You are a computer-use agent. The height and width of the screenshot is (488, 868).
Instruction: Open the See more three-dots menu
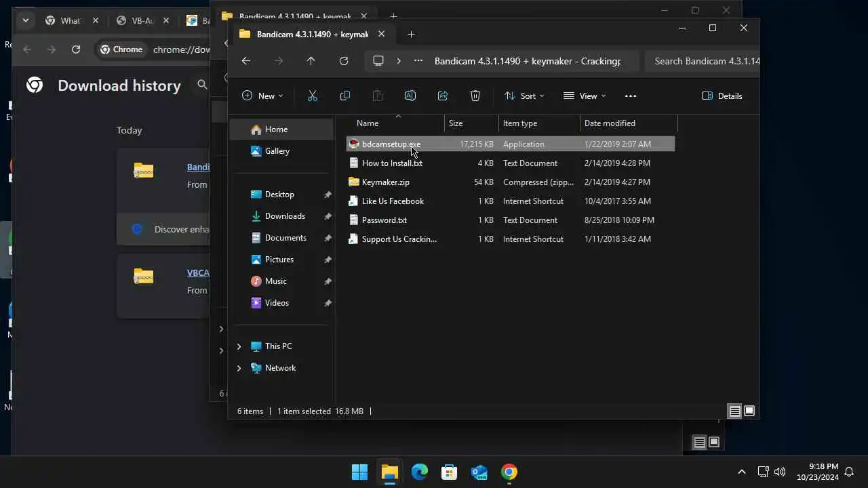(x=631, y=96)
